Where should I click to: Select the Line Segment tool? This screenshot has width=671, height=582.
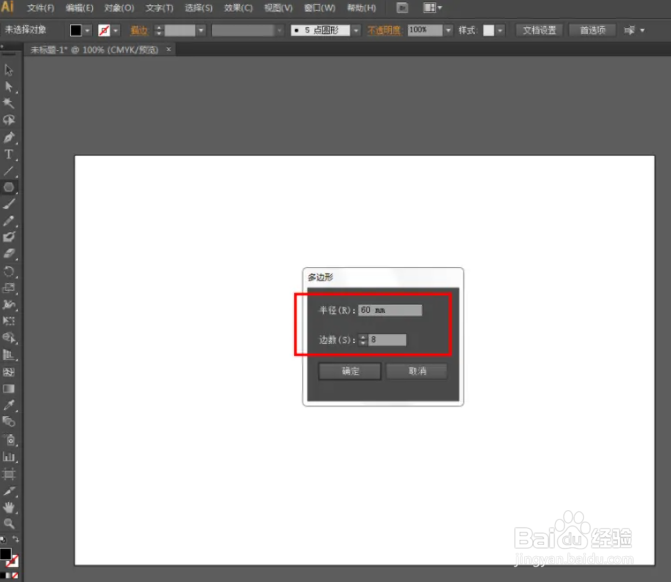point(9,171)
